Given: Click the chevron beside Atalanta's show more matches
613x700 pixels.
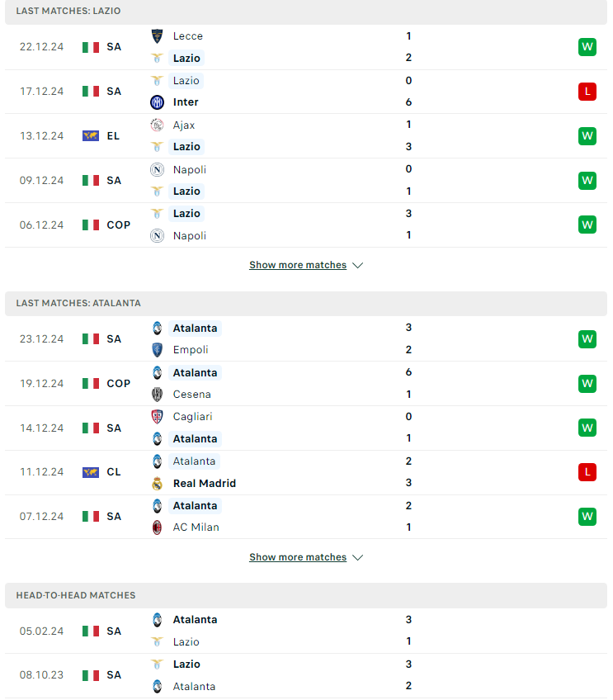Looking at the screenshot, I should pos(357,557).
